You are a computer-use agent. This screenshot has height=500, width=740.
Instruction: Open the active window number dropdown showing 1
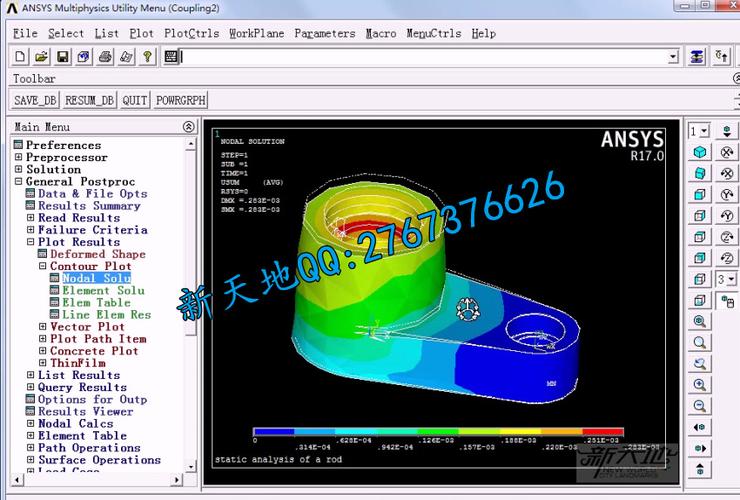click(699, 131)
